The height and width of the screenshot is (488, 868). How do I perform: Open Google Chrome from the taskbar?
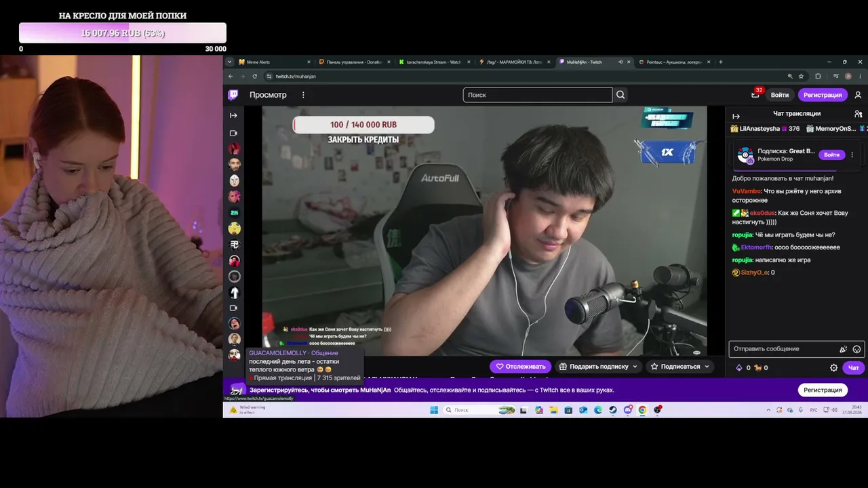(642, 410)
